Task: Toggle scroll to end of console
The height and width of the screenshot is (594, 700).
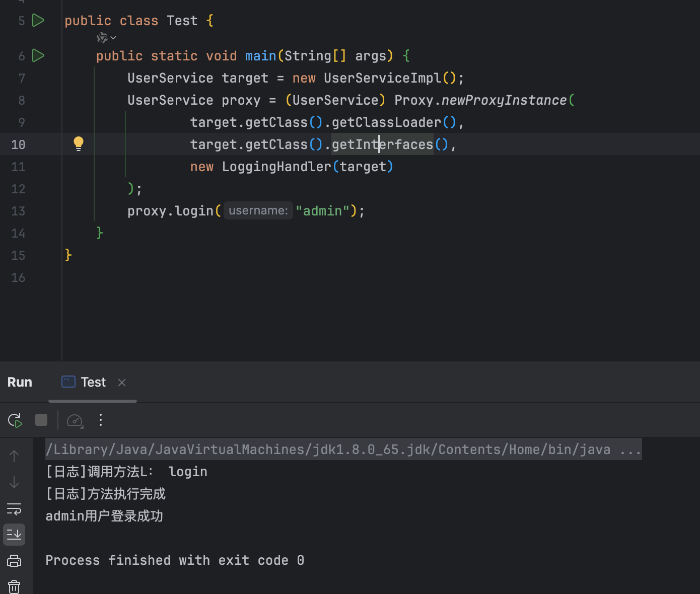Action: [x=14, y=535]
